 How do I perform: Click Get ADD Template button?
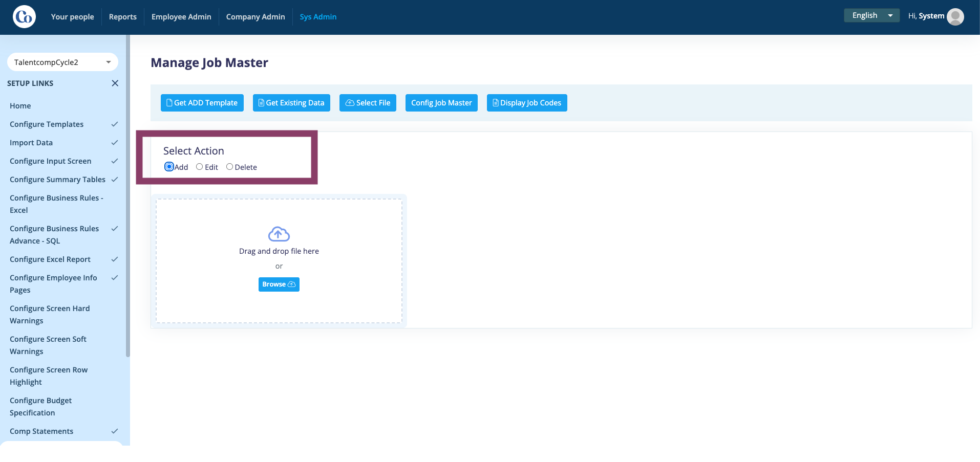(202, 103)
